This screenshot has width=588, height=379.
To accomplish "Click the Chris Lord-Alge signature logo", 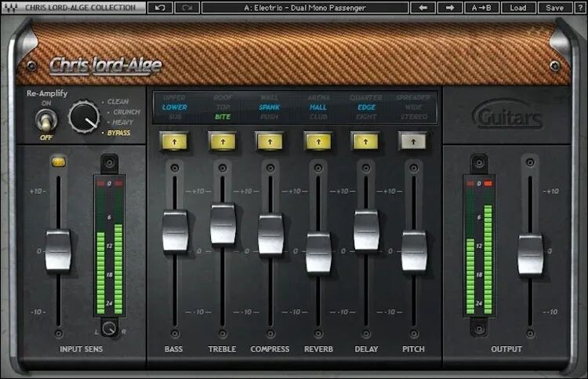I will tap(106, 65).
